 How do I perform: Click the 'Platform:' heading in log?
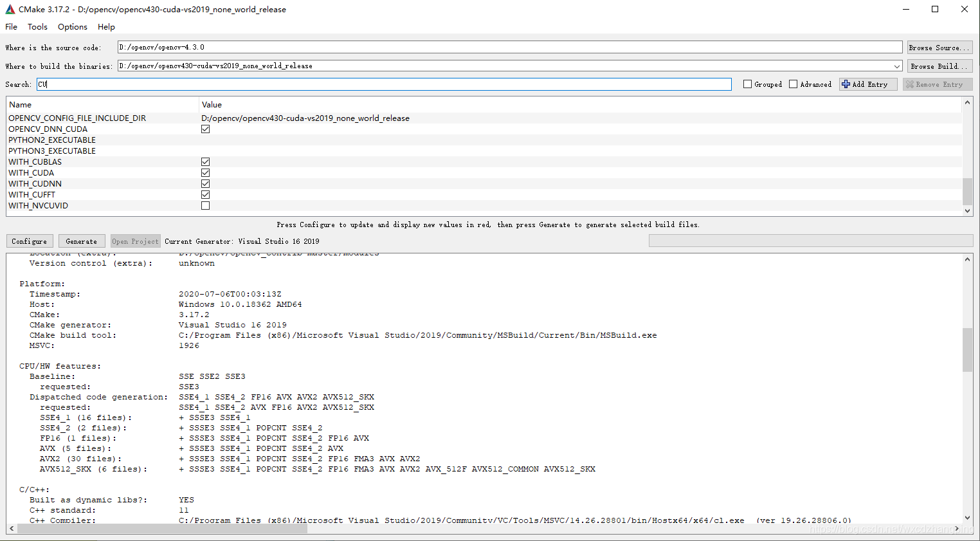[x=42, y=284]
